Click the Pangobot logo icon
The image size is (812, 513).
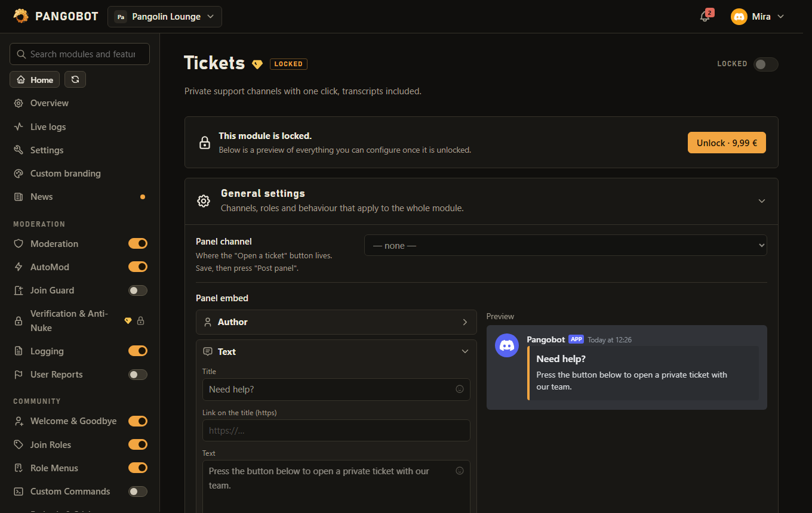21,16
